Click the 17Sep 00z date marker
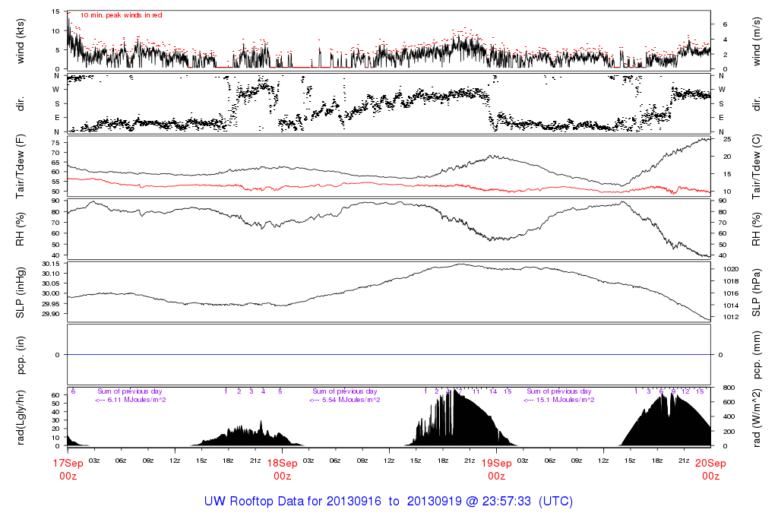Image resolution: width=778 pixels, height=532 pixels. pyautogui.click(x=68, y=468)
